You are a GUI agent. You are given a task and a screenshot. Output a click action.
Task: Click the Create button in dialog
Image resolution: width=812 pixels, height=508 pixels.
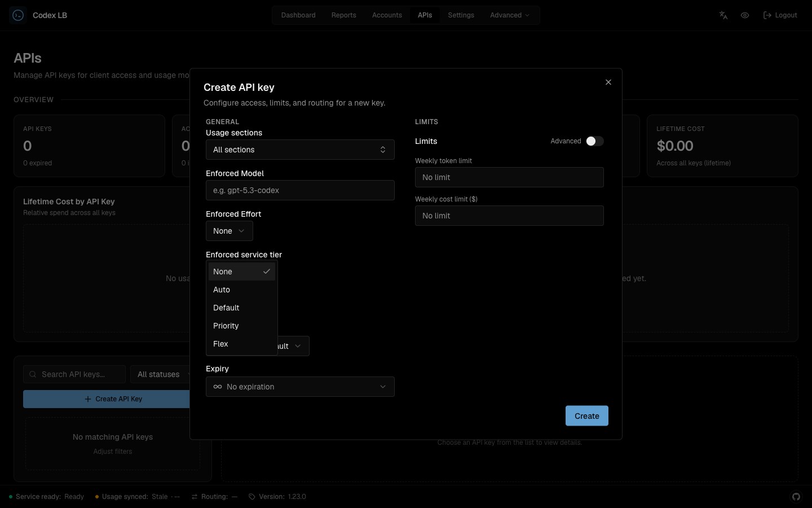coord(587,416)
